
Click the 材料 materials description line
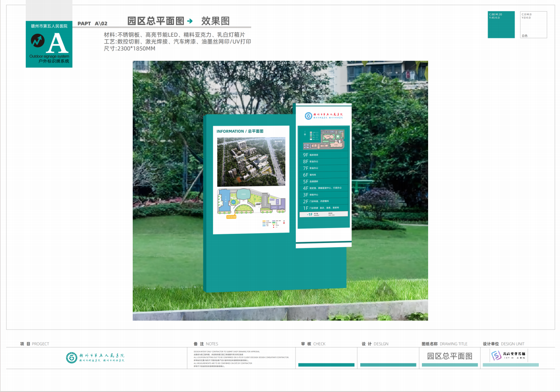pos(174,35)
